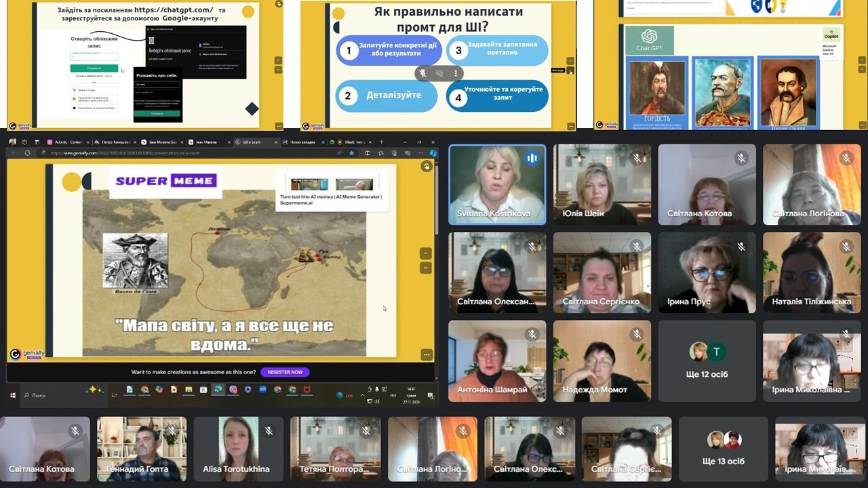Click the REGISTER NOW button
This screenshot has width=868, height=488.
(x=285, y=372)
